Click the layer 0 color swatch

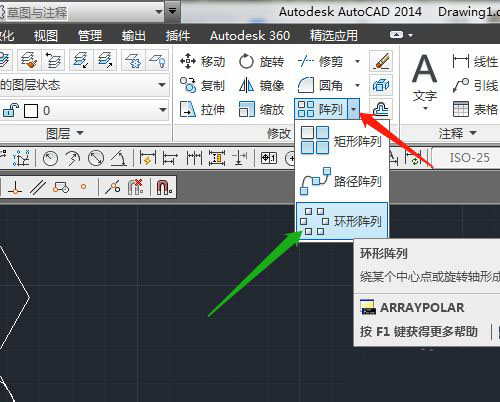(x=31, y=111)
